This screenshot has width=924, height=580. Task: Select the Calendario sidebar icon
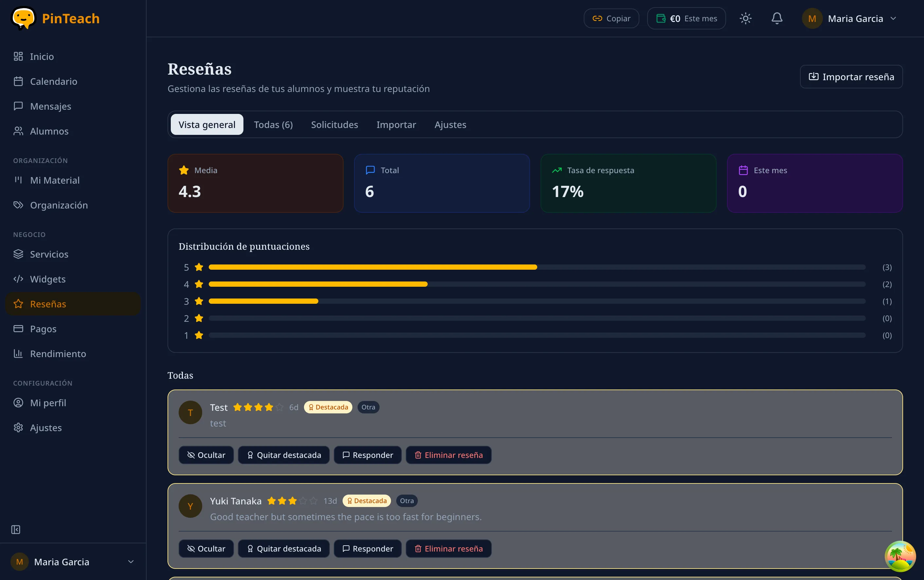tap(18, 81)
